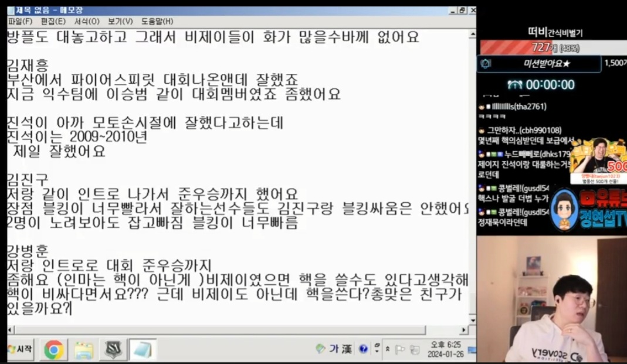Viewport: 627px width, 364px height.
Task: Click the 시작 Start button
Action: pos(20,349)
